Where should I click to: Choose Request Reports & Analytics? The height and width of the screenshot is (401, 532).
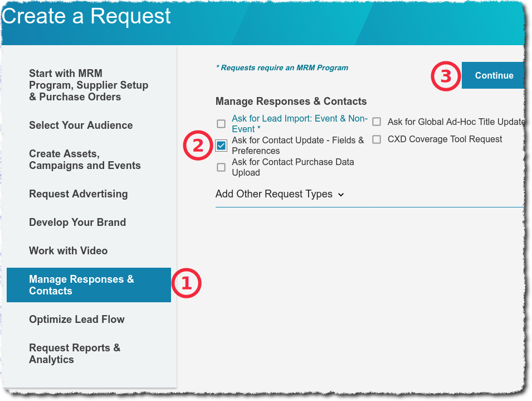[75, 354]
